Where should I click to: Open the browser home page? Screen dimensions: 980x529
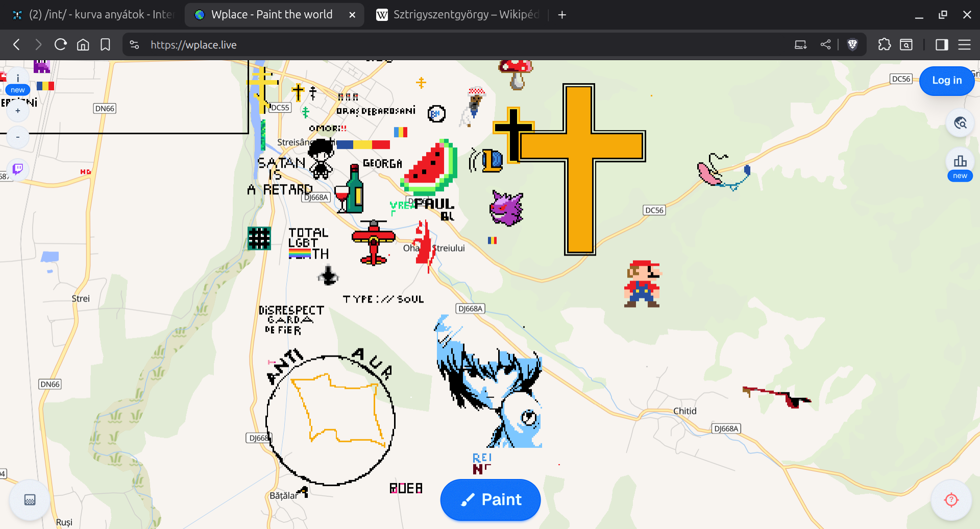[83, 45]
